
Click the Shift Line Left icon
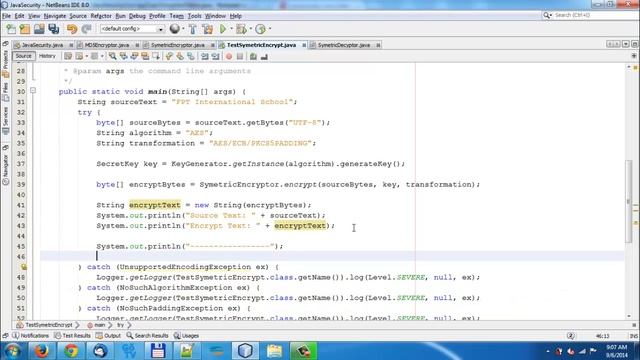(x=204, y=56)
